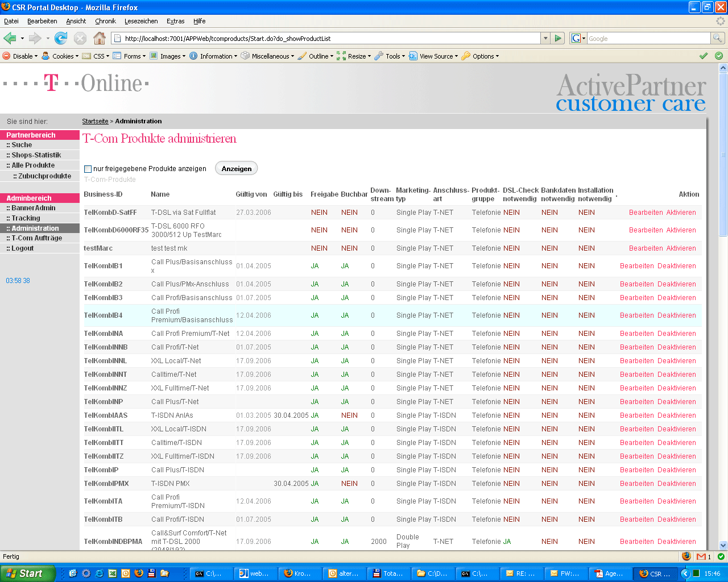Click into the Google search field
This screenshot has height=582, width=728.
648,38
